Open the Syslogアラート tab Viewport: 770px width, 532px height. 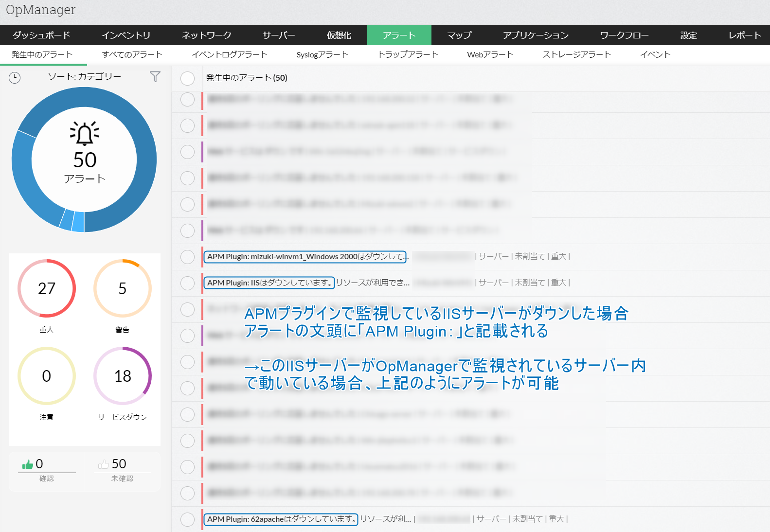[x=322, y=54]
